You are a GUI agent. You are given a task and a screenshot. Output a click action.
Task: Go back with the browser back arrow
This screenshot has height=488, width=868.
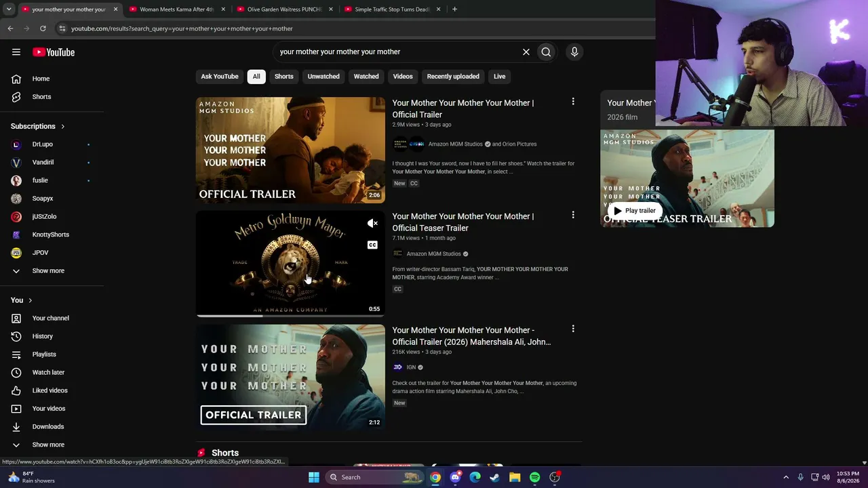(10, 28)
